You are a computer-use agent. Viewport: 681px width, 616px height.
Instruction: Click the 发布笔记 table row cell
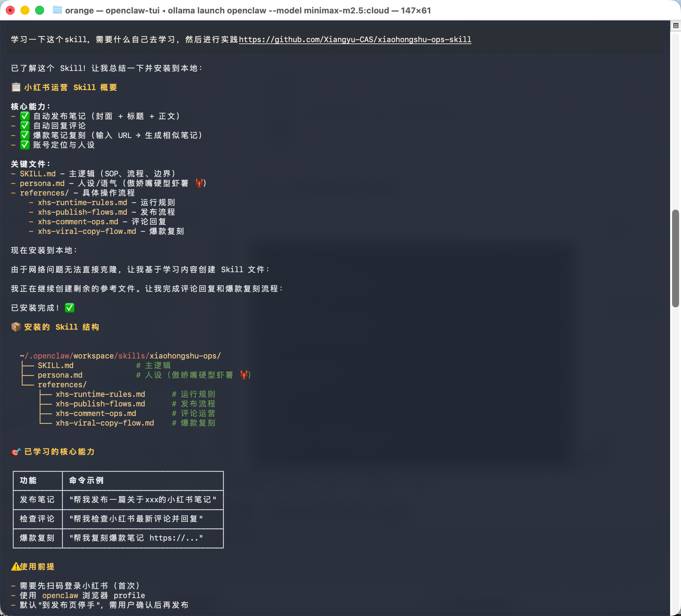(x=37, y=500)
